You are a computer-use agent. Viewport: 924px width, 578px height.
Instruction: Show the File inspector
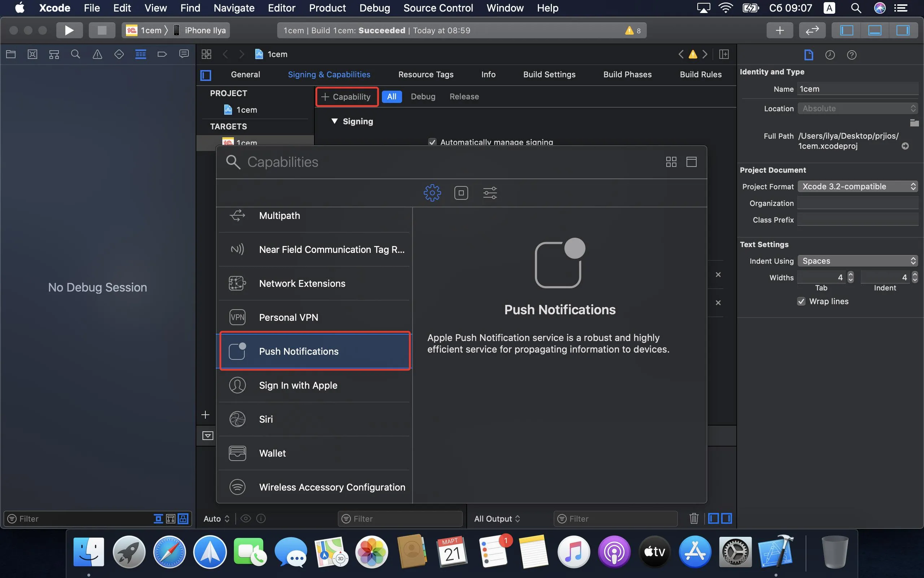pyautogui.click(x=808, y=55)
